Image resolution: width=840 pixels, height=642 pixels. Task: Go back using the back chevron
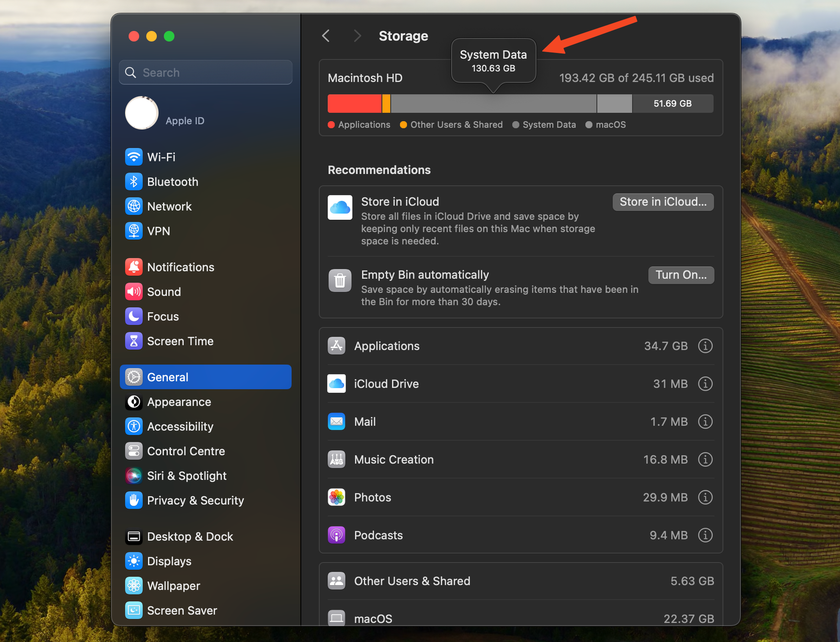point(326,36)
